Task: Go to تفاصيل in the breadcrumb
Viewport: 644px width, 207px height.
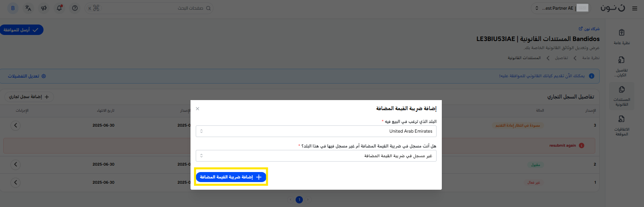Action: tap(561, 58)
